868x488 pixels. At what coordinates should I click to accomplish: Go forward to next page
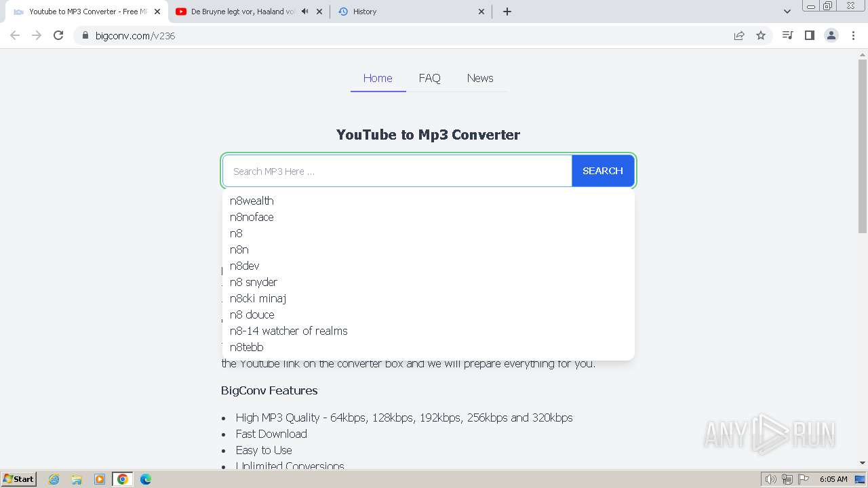37,35
